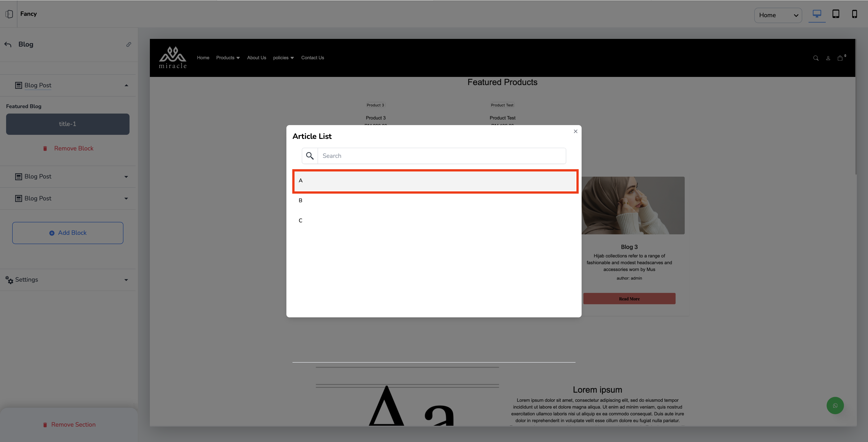Click the Add Block button
Image resolution: width=868 pixels, height=442 pixels.
tap(68, 233)
